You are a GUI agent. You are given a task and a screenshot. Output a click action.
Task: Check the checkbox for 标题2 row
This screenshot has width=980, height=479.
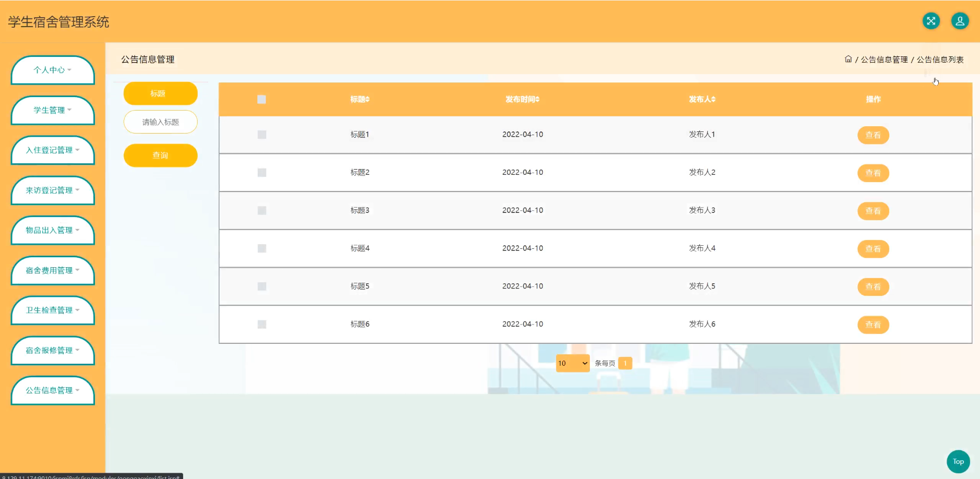coord(262,173)
